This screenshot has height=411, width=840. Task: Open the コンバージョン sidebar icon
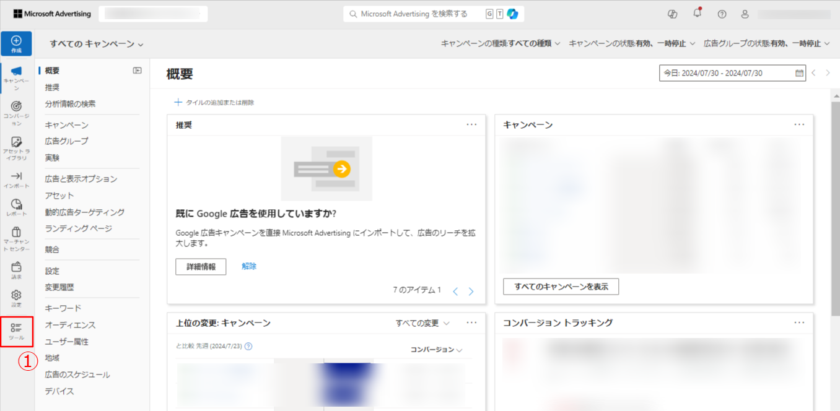[16, 111]
